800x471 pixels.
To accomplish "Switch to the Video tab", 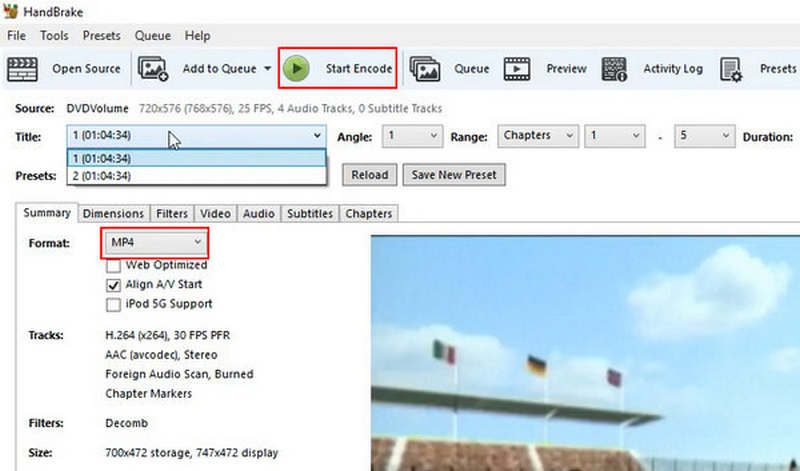I will (215, 213).
